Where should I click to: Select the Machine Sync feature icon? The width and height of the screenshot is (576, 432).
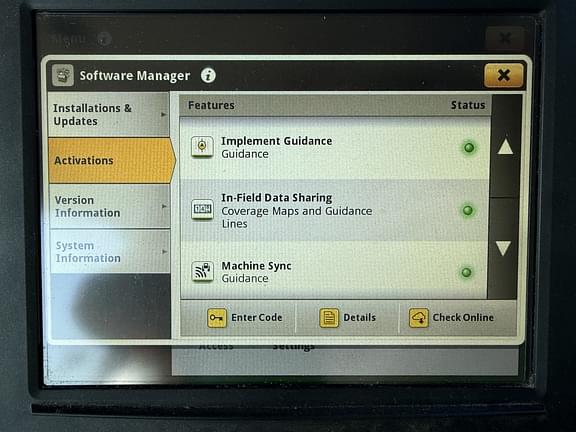click(202, 272)
